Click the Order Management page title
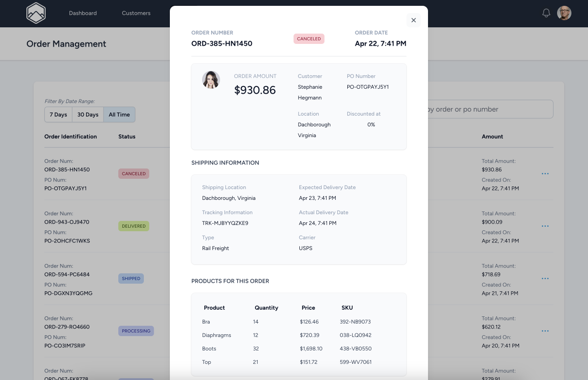 (x=66, y=44)
